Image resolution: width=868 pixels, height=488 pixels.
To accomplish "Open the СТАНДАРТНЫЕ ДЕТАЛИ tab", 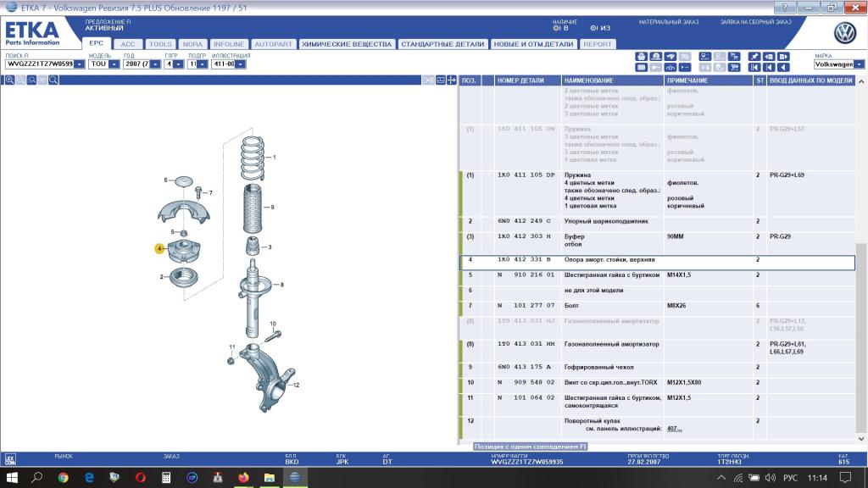I will [442, 44].
